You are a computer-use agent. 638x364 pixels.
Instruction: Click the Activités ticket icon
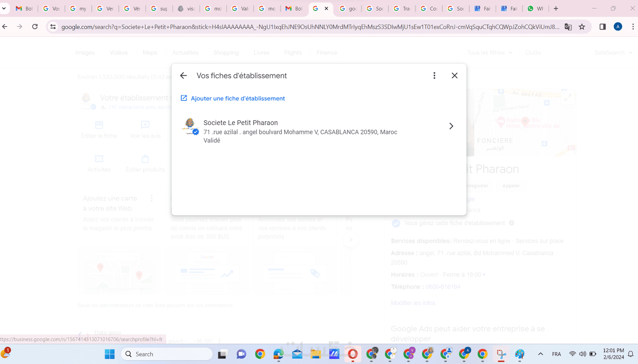coord(99,159)
